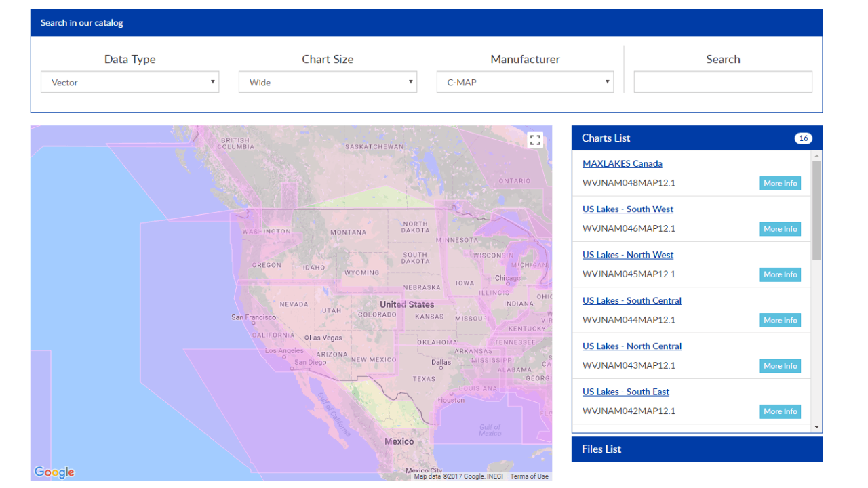Viewport: 868px width, 488px height.
Task: Expand the Chart Size dropdown
Action: coord(328,82)
